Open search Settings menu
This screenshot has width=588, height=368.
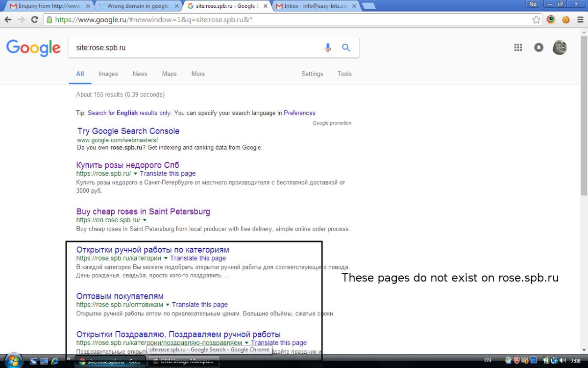tap(312, 74)
